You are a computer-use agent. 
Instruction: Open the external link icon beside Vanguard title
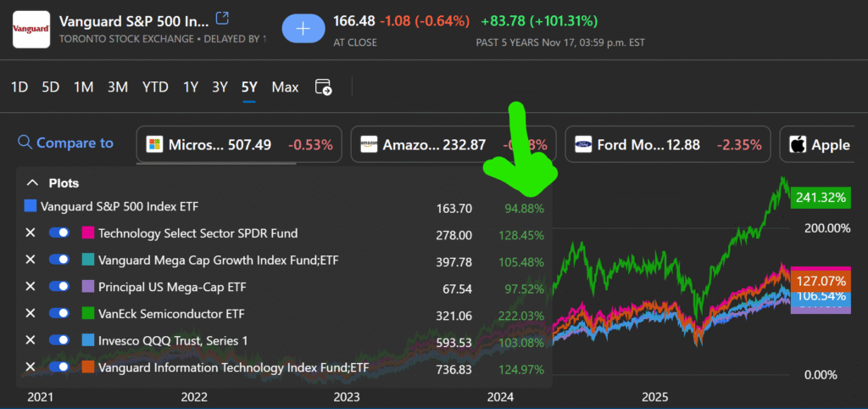(222, 19)
